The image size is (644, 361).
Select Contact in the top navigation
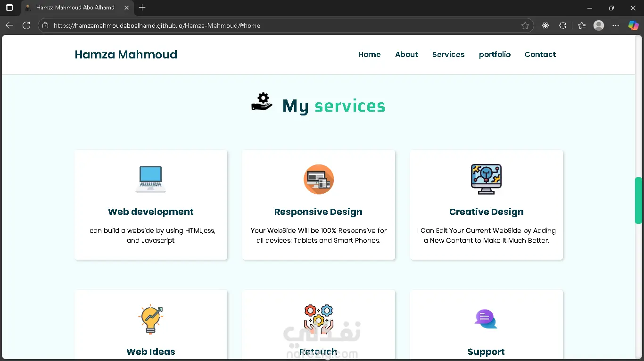(x=540, y=54)
